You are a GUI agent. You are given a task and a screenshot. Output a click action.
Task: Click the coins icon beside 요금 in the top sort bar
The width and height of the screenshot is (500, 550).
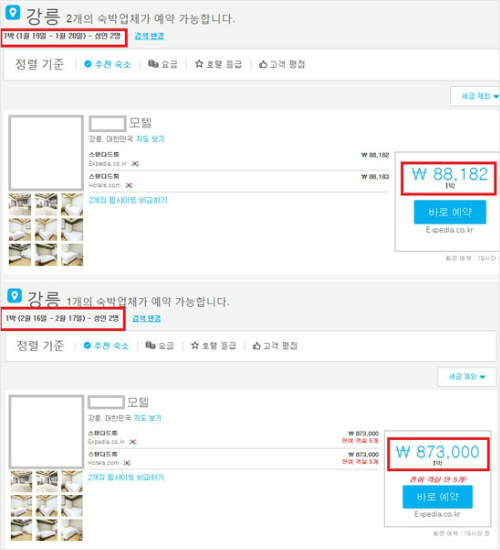pyautogui.click(x=153, y=64)
